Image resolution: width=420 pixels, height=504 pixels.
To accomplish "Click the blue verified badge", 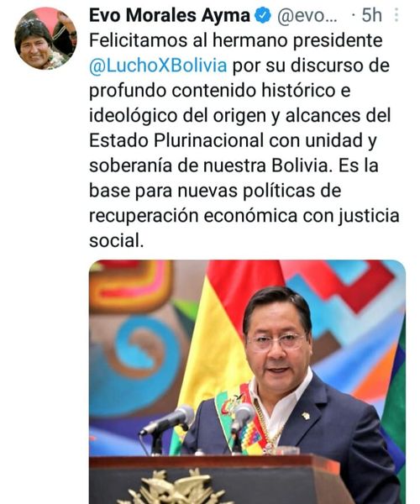I will tap(263, 16).
